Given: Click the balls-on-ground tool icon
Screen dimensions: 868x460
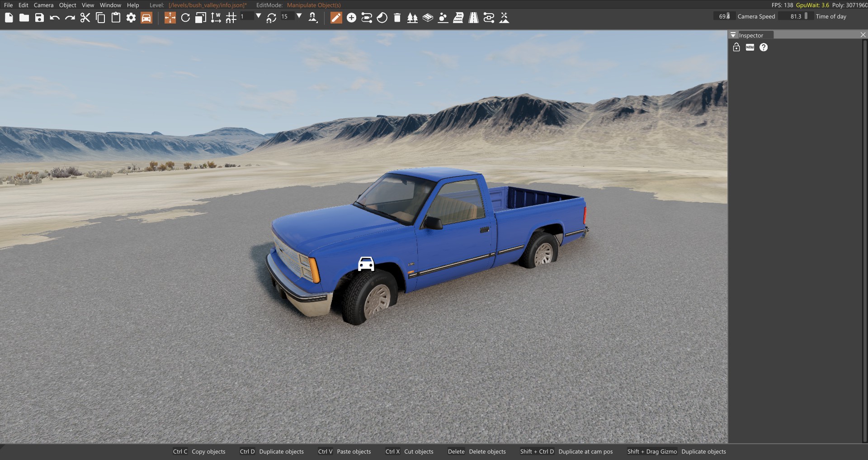Looking at the screenshot, I should click(443, 18).
